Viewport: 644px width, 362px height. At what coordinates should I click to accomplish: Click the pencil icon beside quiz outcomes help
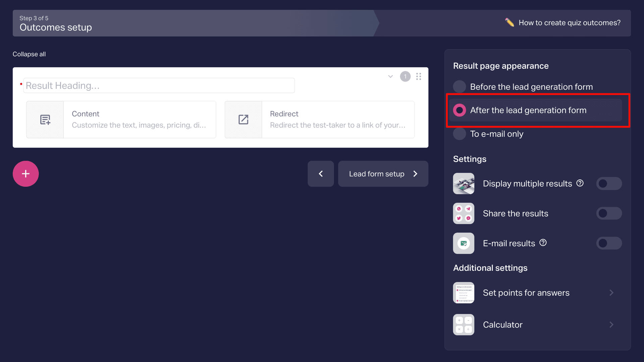[x=509, y=22]
